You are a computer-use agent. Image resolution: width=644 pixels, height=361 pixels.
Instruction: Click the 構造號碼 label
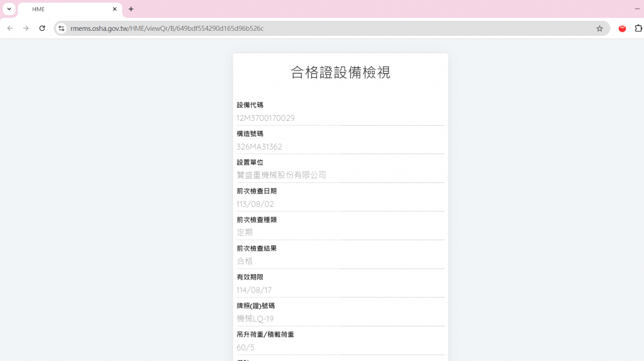click(250, 134)
